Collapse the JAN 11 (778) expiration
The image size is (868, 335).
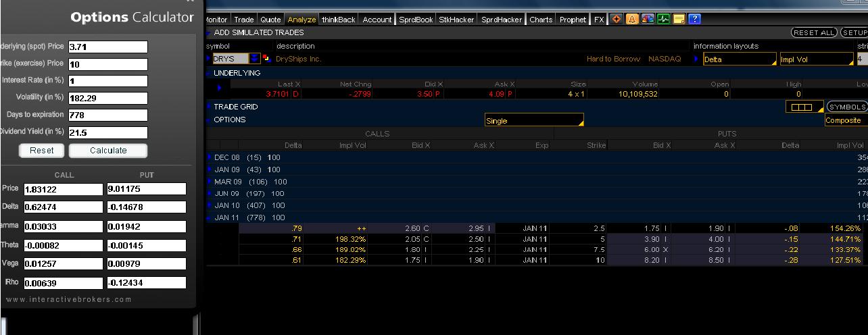point(210,218)
